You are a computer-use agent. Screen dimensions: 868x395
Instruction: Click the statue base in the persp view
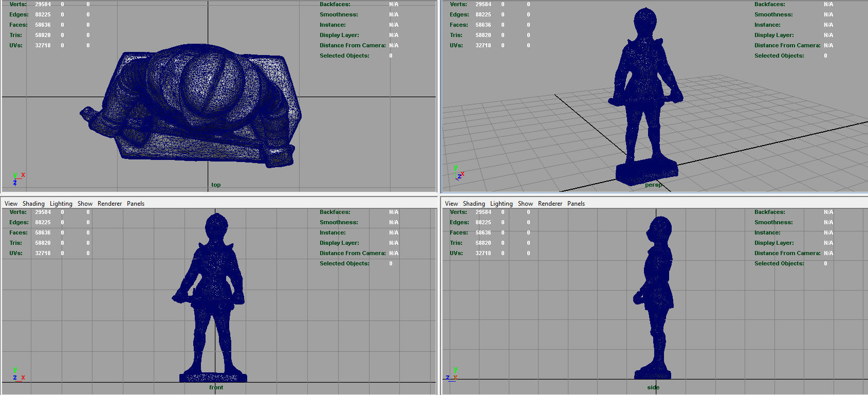647,172
